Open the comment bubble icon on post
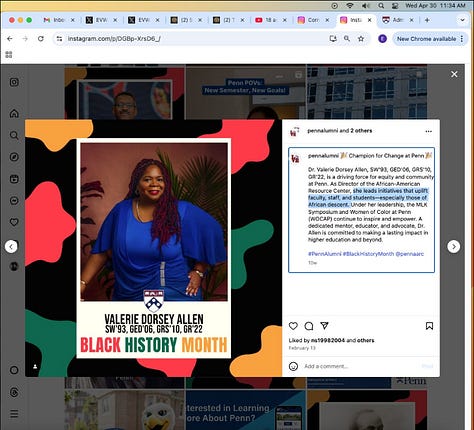 309,326
